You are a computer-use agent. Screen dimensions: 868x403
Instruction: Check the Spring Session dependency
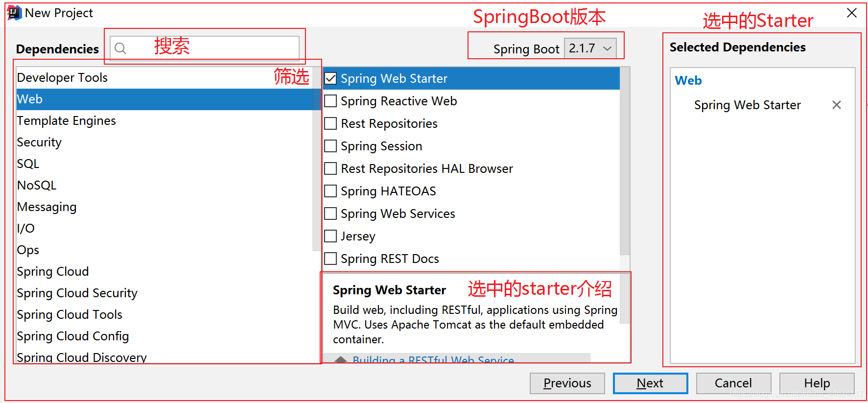pyautogui.click(x=330, y=146)
